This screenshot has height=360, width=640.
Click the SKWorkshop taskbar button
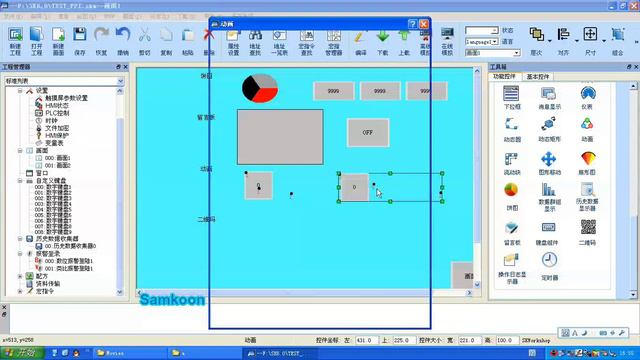[x=280, y=353]
